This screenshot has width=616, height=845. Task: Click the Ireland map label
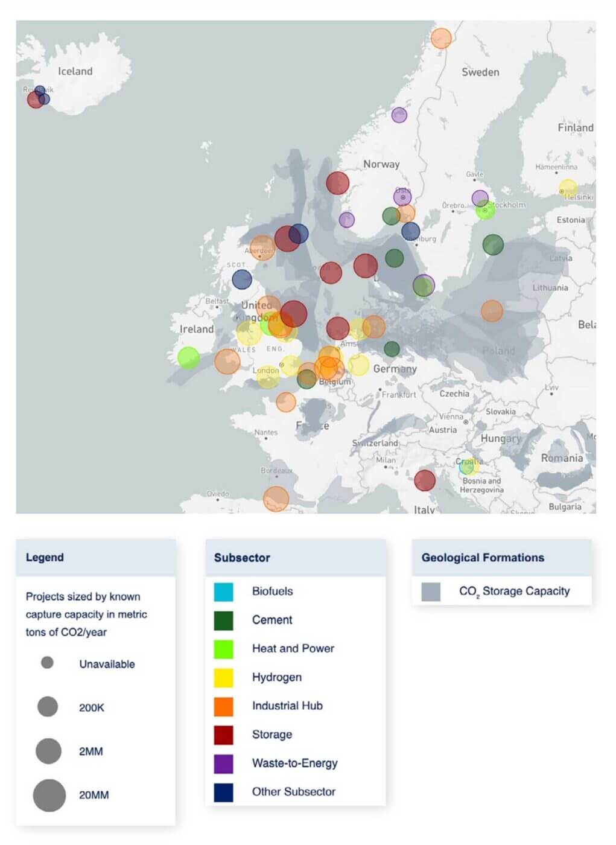click(x=197, y=329)
